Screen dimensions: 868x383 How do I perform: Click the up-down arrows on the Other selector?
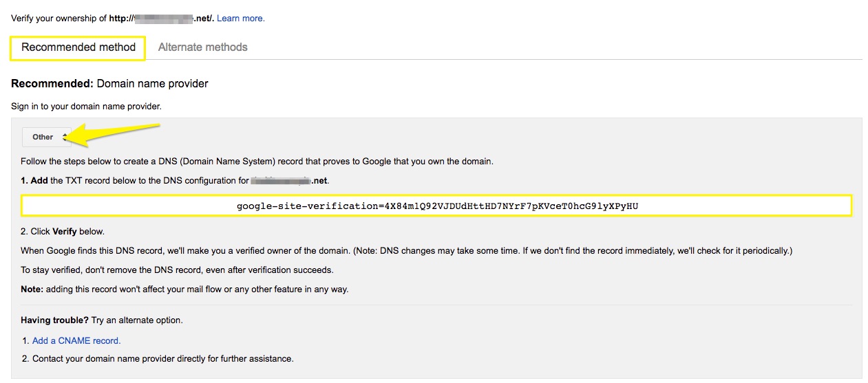[x=65, y=137]
